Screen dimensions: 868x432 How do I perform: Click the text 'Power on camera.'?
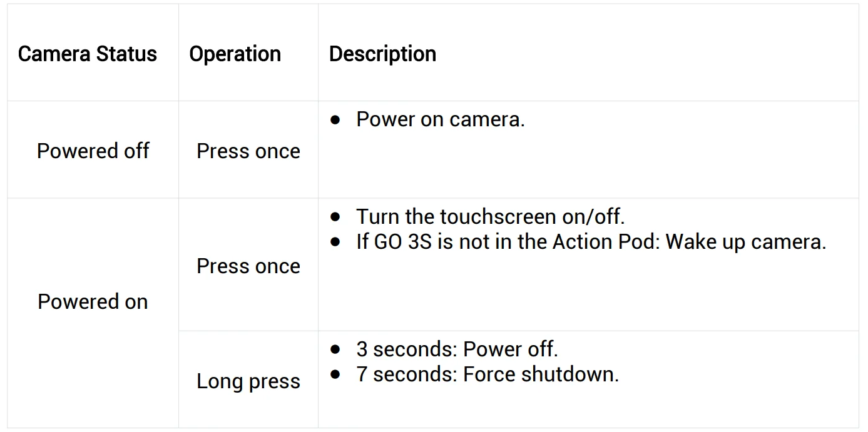[440, 119]
